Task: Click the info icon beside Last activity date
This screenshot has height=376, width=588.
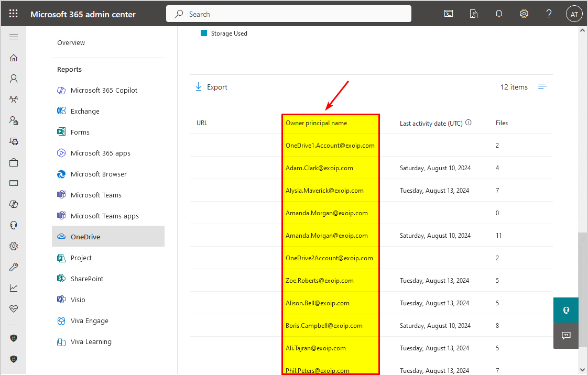Action: tap(469, 123)
